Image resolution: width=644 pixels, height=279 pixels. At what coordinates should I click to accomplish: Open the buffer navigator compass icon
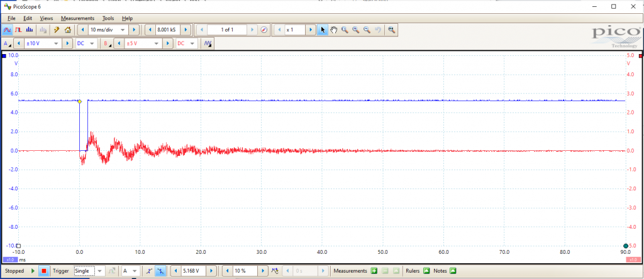(x=264, y=30)
